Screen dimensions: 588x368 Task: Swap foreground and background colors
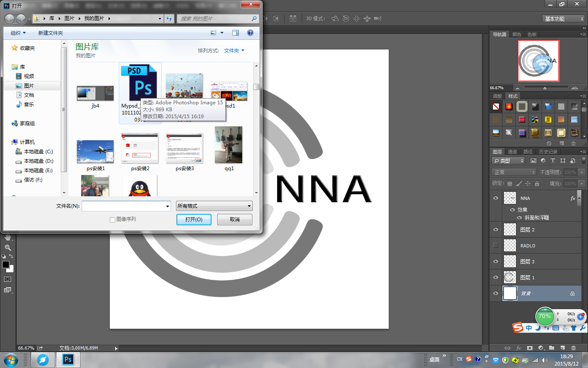tap(11, 256)
